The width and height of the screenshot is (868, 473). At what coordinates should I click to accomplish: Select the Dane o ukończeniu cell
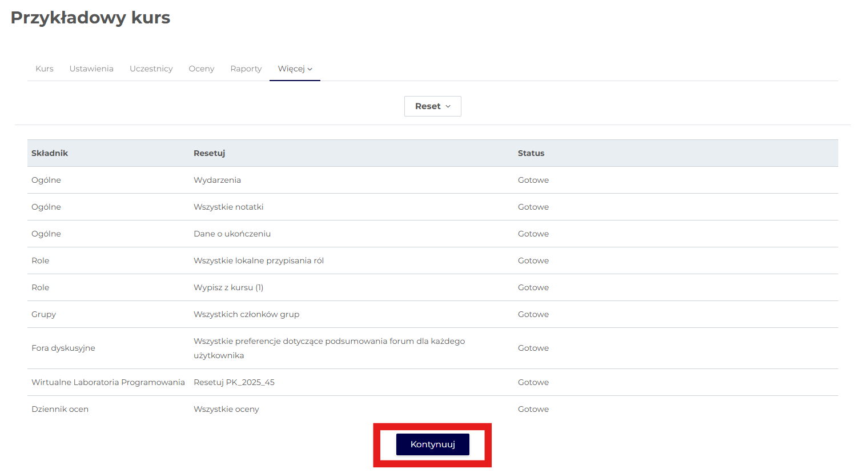point(232,234)
